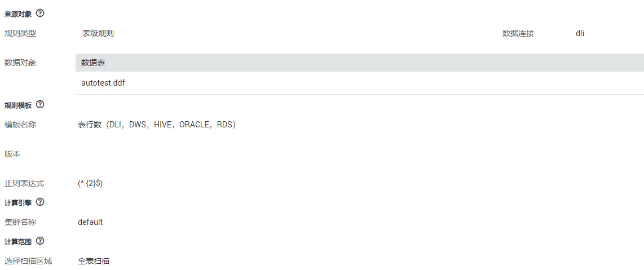
Task: Click the regular expression value (^.{2}$)
Action: click(x=90, y=183)
